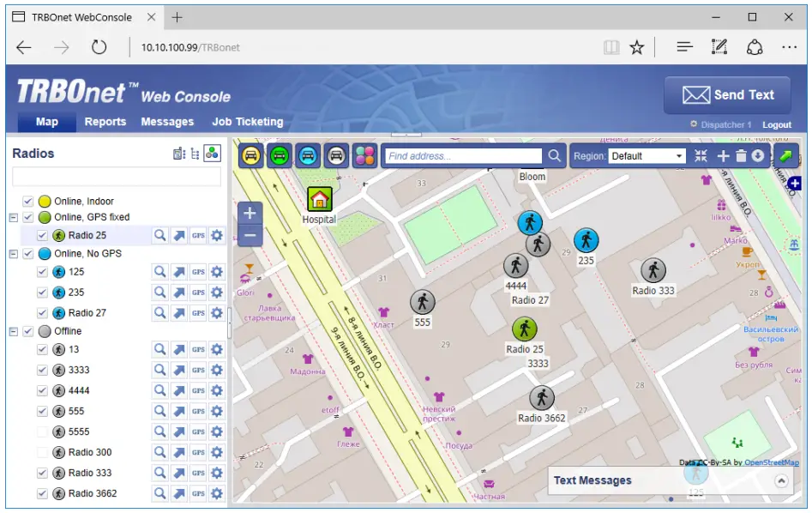
Task: Click the GPS button for Radio 25
Action: (198, 236)
